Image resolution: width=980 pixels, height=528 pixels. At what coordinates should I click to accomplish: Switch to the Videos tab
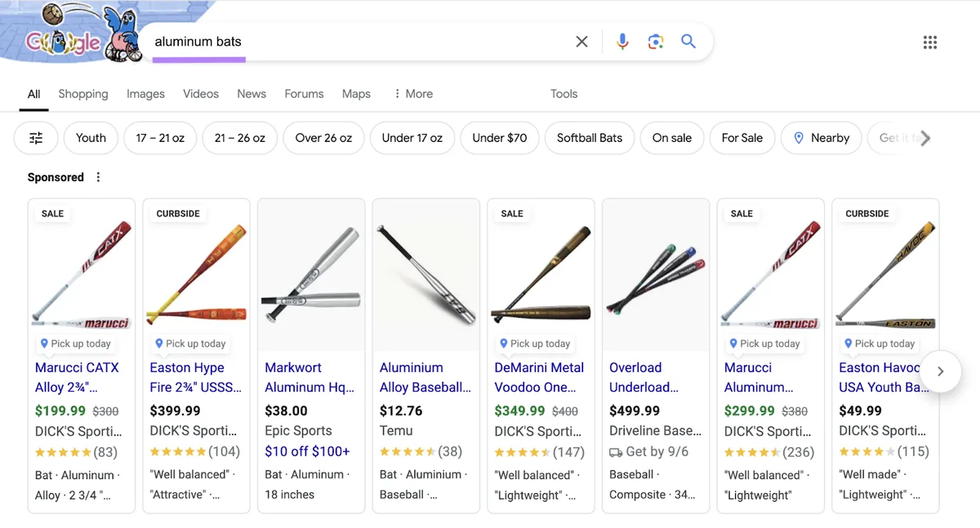coord(201,94)
